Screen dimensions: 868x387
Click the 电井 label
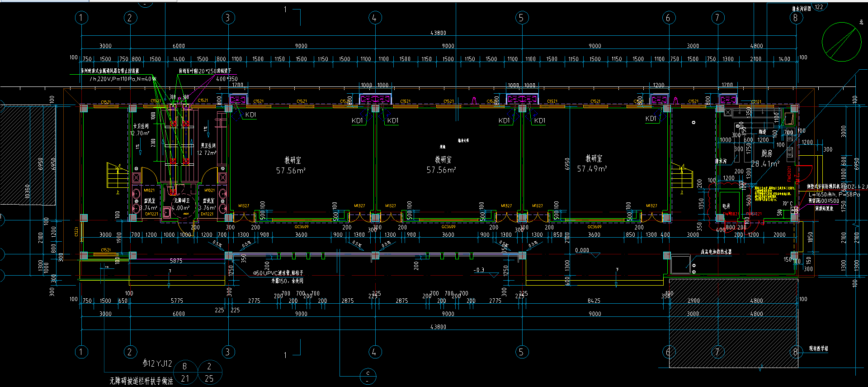click(726, 206)
